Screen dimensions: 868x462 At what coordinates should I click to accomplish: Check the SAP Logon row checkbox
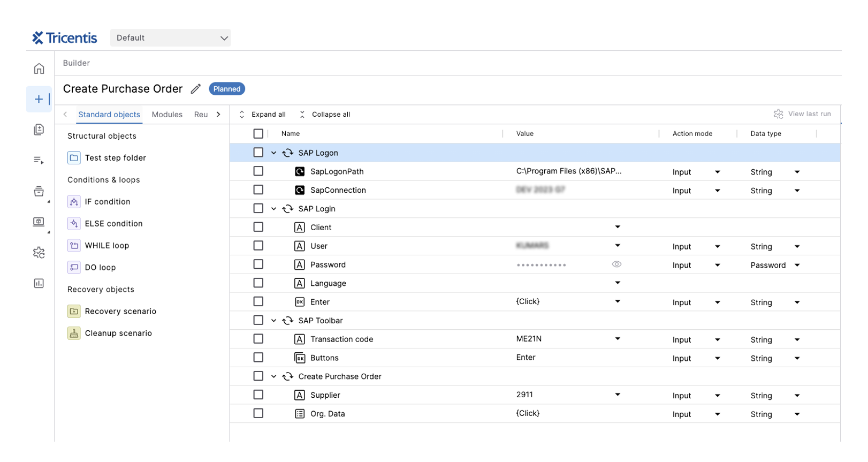point(258,153)
